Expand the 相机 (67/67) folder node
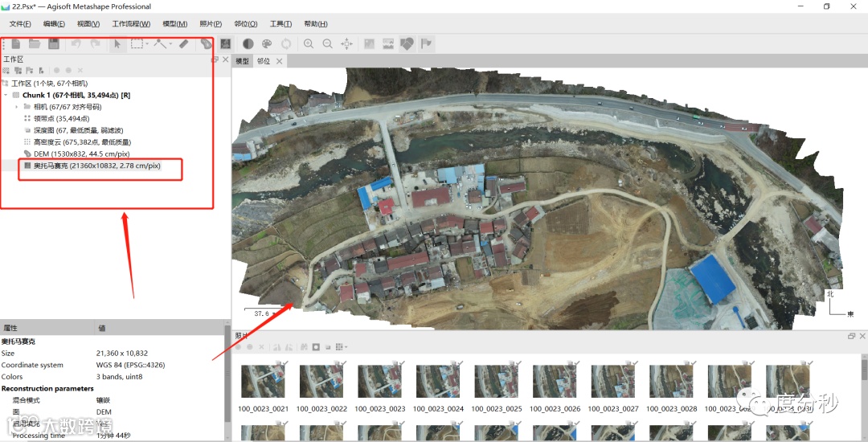 [x=17, y=107]
